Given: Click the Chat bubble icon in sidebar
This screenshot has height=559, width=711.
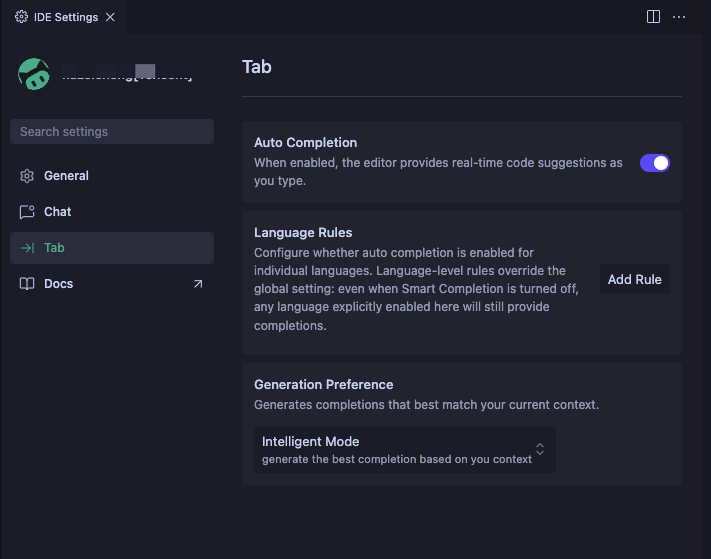Looking at the screenshot, I should (27, 212).
